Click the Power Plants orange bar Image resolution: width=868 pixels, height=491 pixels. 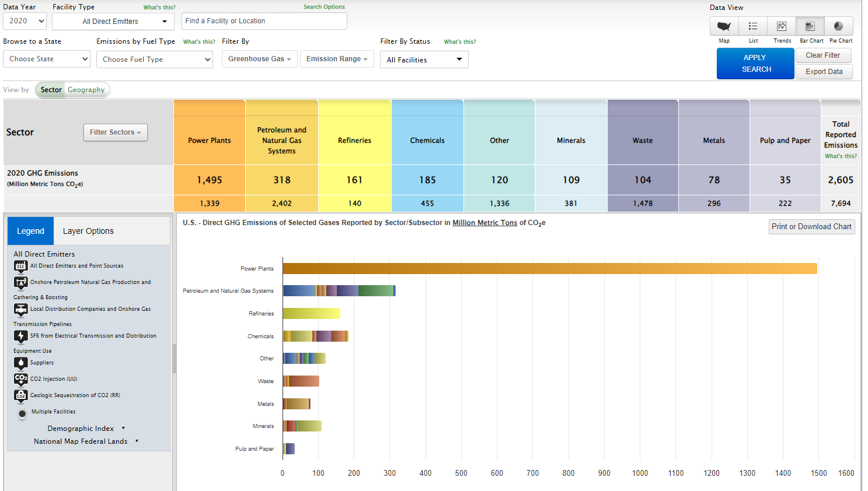(x=549, y=268)
